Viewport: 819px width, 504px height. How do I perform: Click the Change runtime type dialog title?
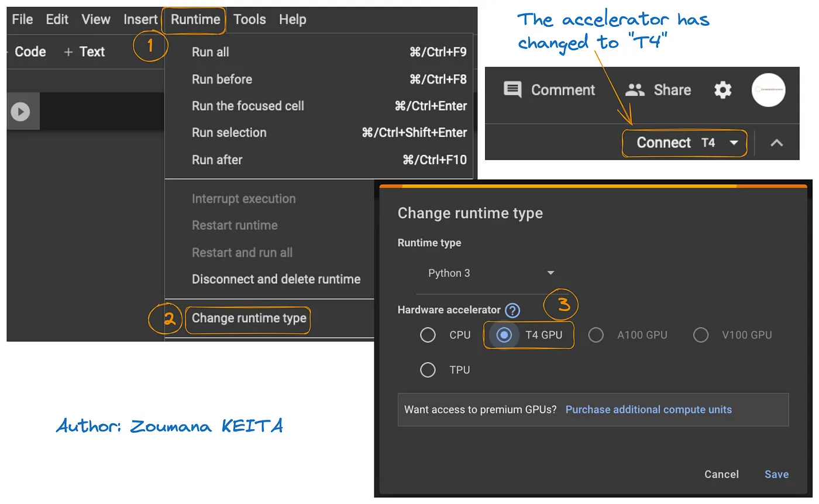[470, 213]
